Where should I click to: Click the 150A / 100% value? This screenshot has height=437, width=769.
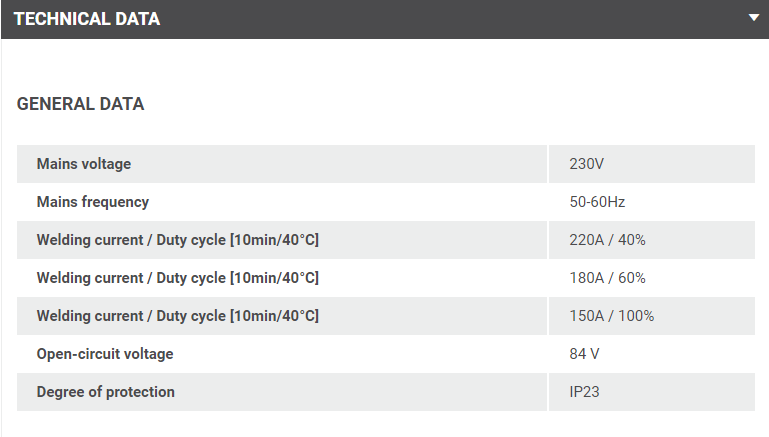coord(611,316)
